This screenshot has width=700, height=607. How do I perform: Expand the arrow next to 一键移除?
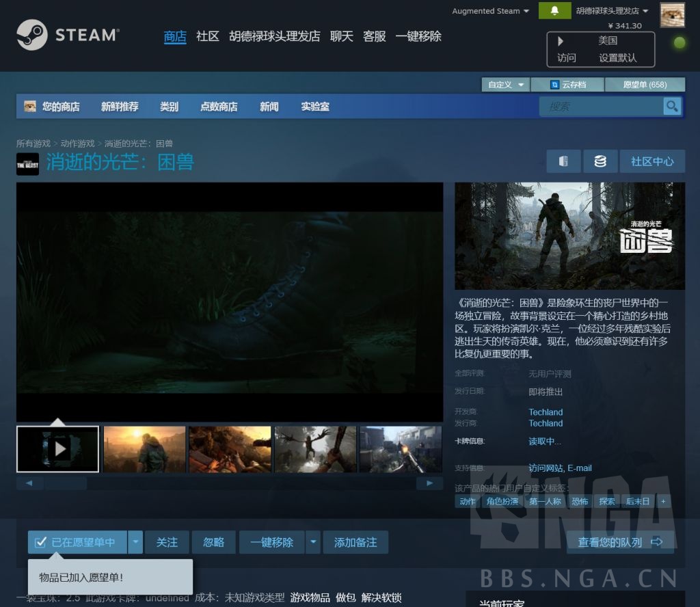coord(313,542)
